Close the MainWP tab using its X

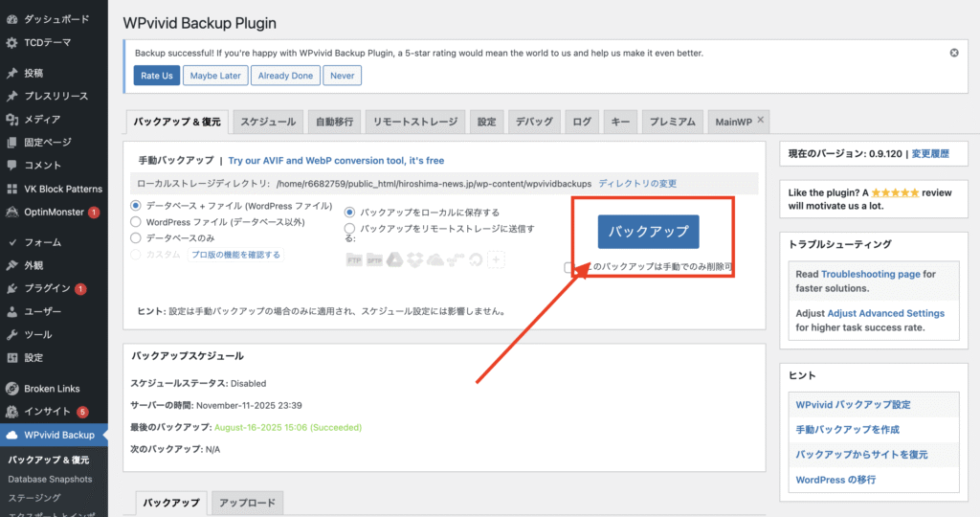pos(761,120)
